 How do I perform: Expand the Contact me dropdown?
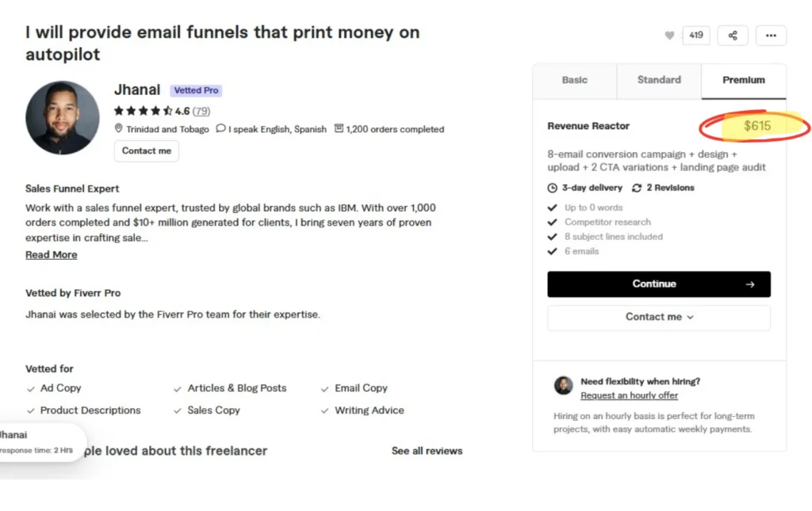coord(659,317)
